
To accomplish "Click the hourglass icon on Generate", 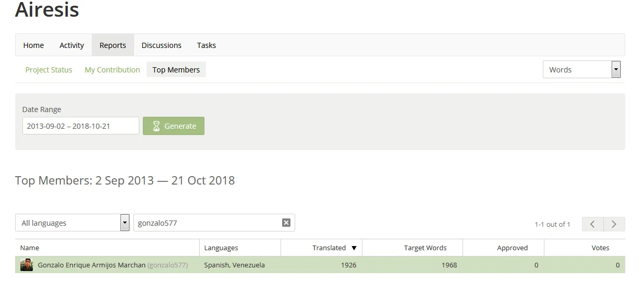I will click(156, 126).
